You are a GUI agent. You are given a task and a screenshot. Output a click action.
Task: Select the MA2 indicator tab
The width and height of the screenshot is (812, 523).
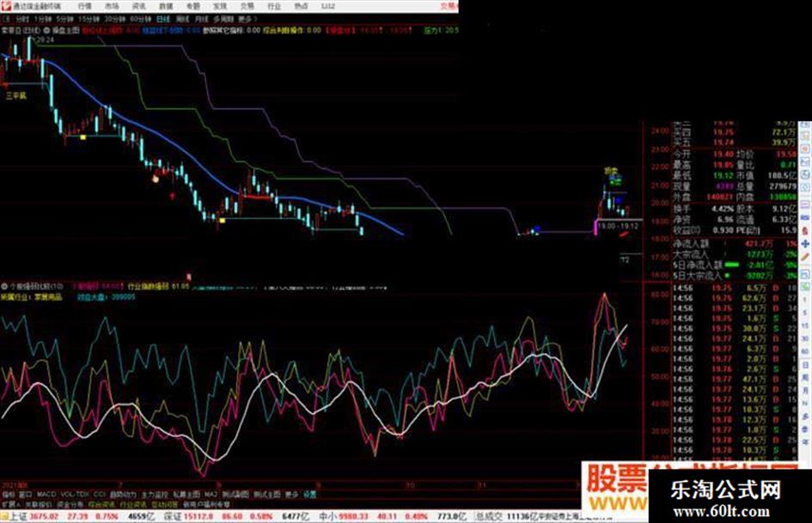click(211, 495)
